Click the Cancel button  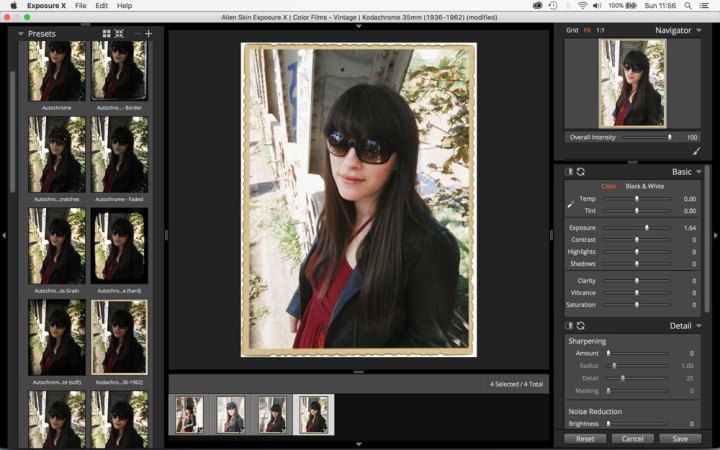click(632, 439)
